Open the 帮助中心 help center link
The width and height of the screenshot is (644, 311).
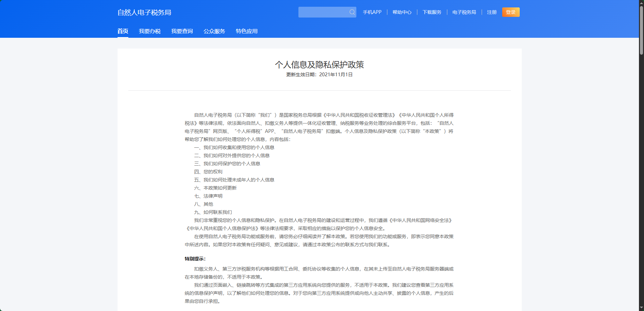(401, 12)
